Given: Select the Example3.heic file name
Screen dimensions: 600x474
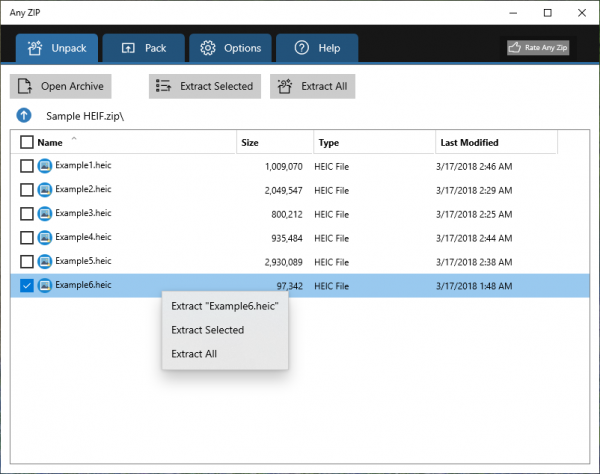Looking at the screenshot, I should (x=83, y=213).
